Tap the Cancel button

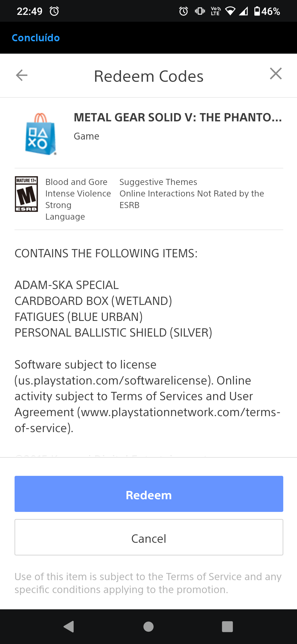click(x=149, y=537)
